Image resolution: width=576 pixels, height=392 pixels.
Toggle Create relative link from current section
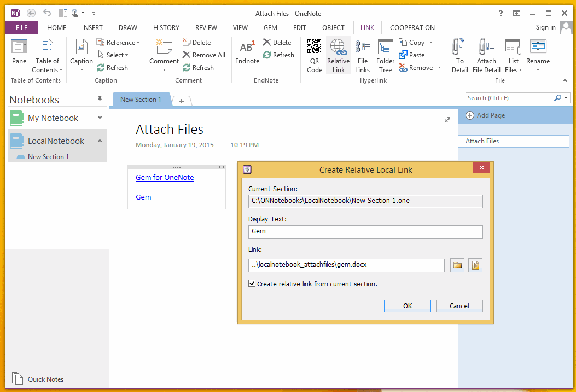click(252, 283)
